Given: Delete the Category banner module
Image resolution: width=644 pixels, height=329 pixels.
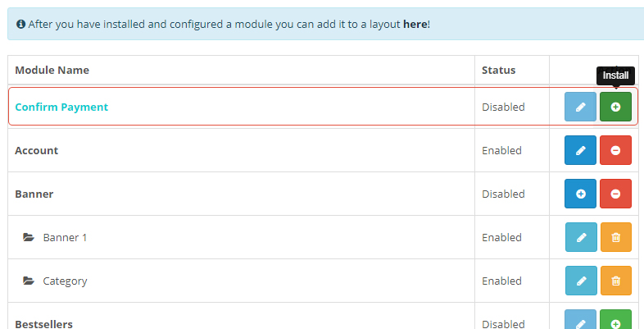Looking at the screenshot, I should pos(615,281).
